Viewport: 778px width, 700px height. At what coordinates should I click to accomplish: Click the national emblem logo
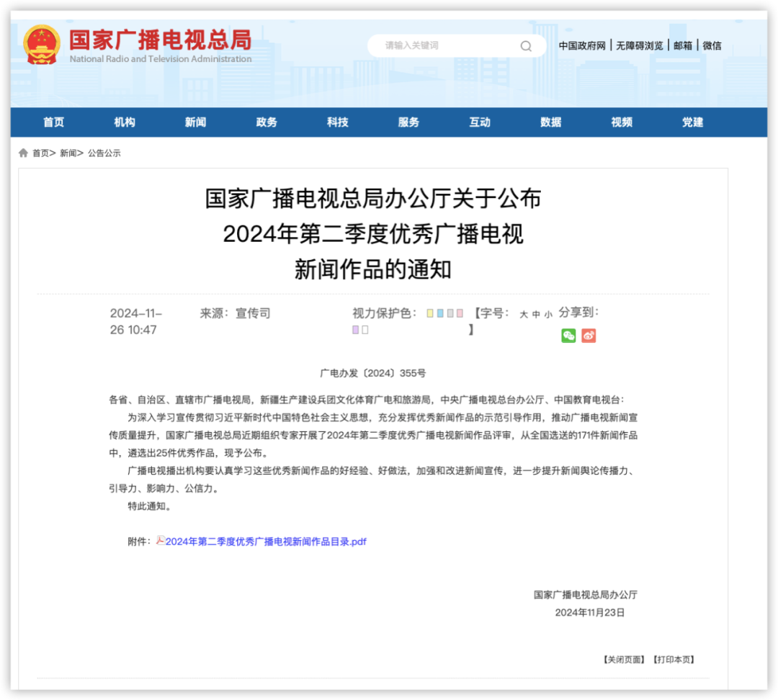tap(41, 45)
